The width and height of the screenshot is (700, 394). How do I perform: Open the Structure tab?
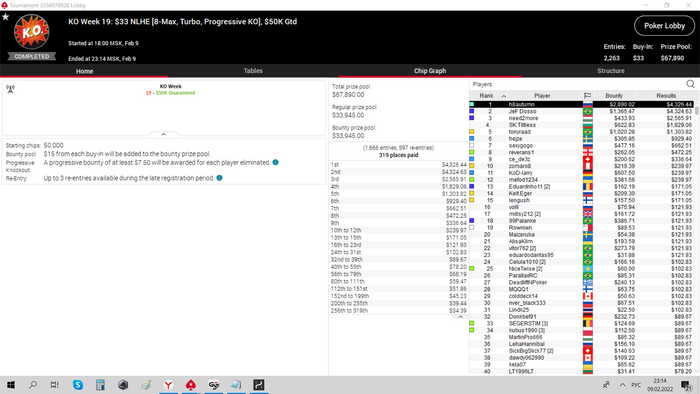(x=611, y=71)
